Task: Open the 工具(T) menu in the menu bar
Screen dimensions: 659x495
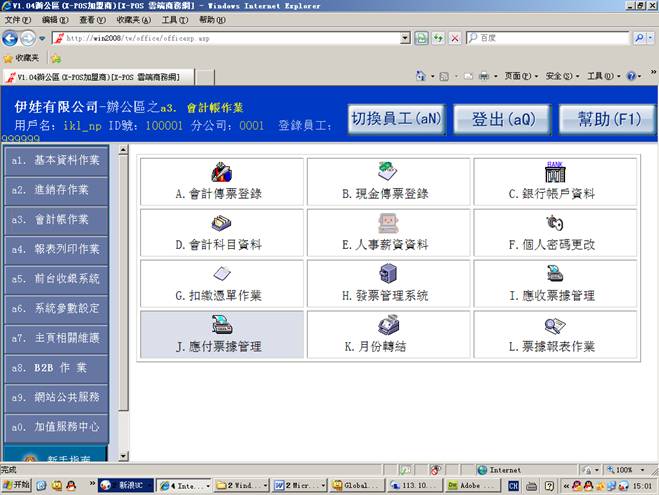Action: 174,19
